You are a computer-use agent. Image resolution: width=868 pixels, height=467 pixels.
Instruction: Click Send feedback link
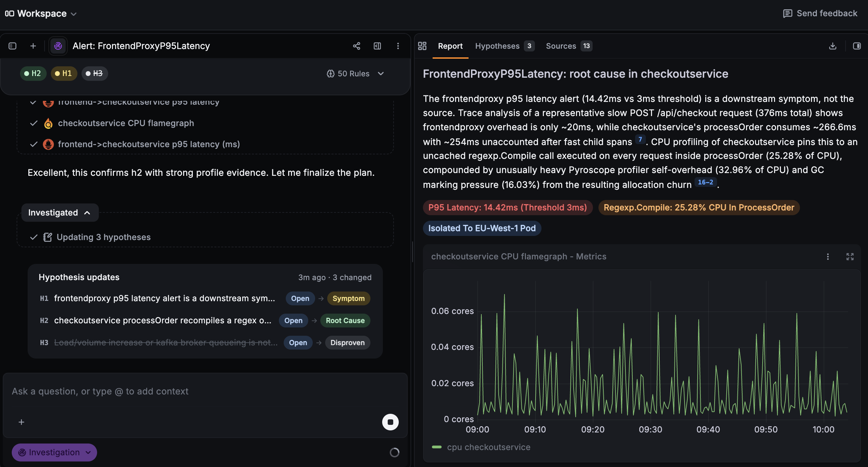tap(820, 13)
